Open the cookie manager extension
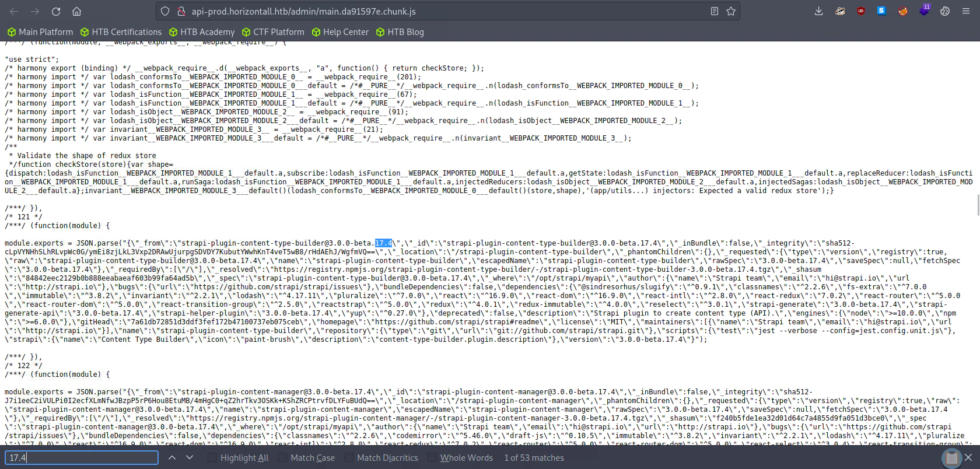Screen dimensions: 980x469 (945, 11)
